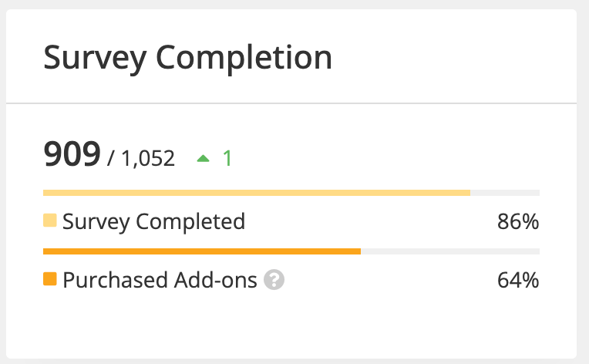Select the Survey Completed label

(x=153, y=222)
